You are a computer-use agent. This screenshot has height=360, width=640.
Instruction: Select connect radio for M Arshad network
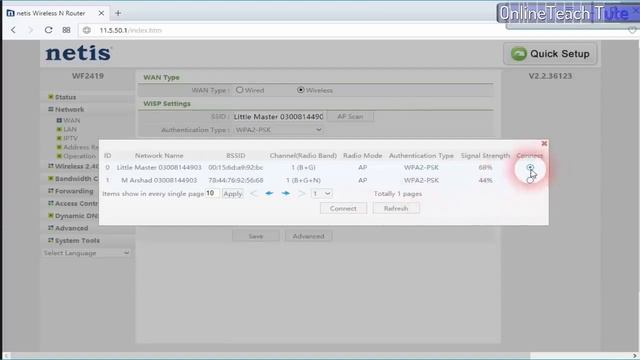point(530,180)
